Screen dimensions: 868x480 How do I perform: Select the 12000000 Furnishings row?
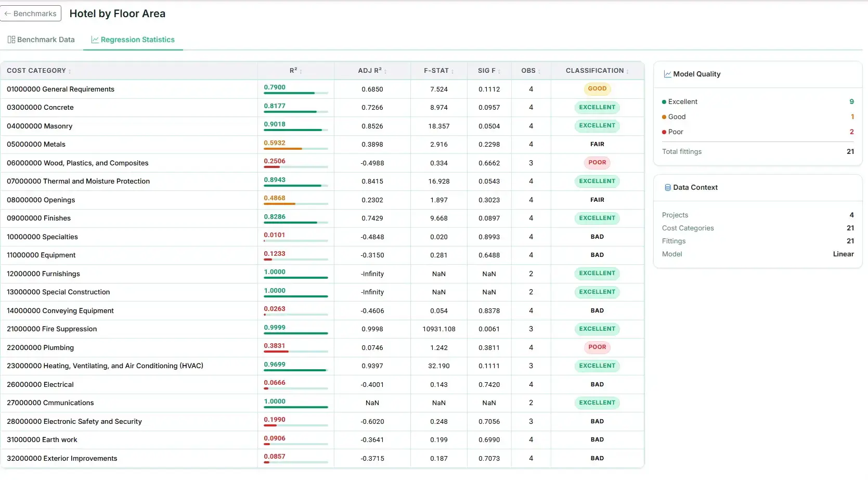click(x=322, y=274)
